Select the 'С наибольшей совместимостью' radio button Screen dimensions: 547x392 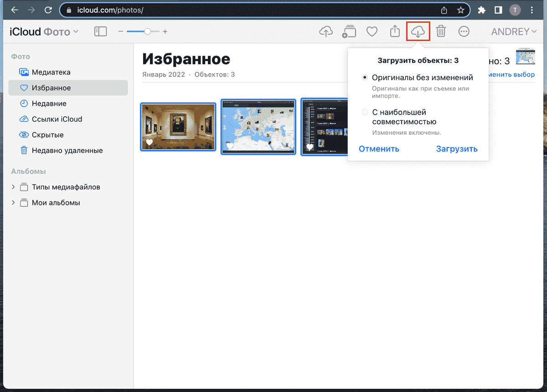(x=365, y=112)
